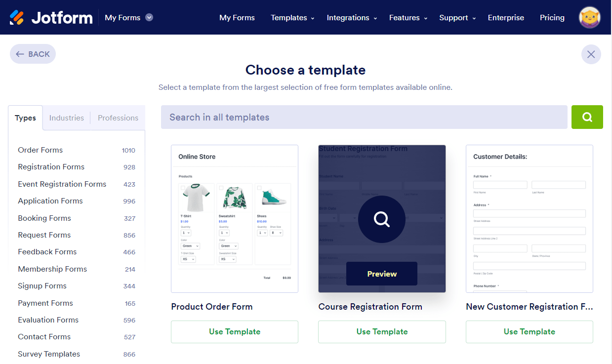Click Use Template under Product Order Form
Viewport: 612px width, 364px height.
pos(235,332)
